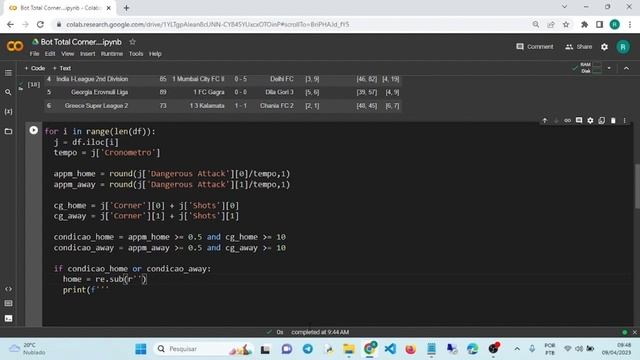Open the Edit menu

click(x=50, y=54)
